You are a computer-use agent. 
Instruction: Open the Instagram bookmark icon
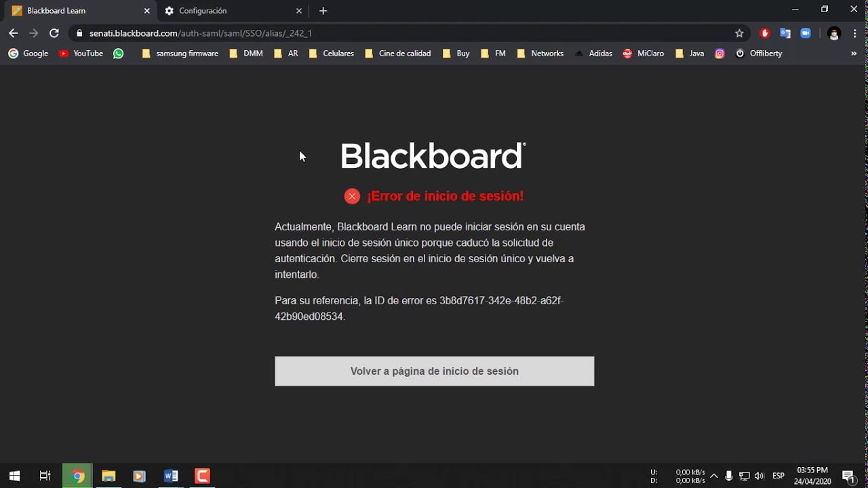click(x=719, y=54)
